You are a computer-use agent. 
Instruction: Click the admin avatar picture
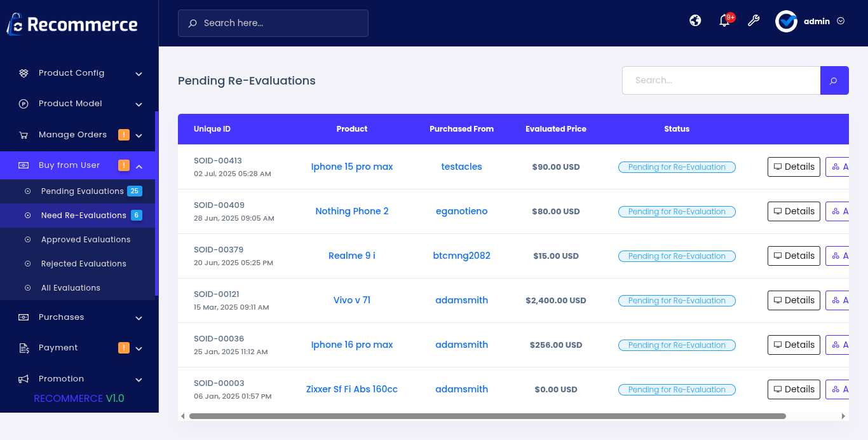(786, 21)
